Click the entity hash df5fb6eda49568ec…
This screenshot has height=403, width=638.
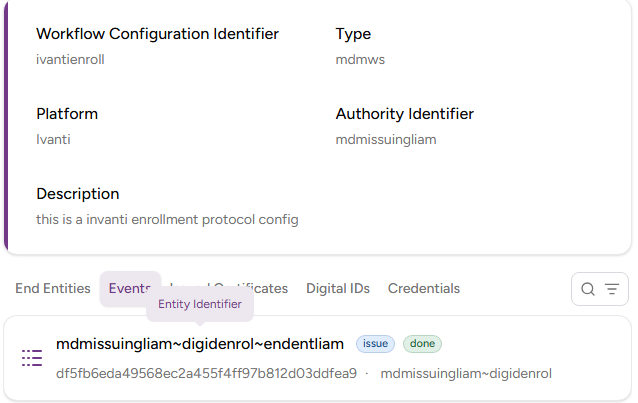pyautogui.click(x=206, y=374)
